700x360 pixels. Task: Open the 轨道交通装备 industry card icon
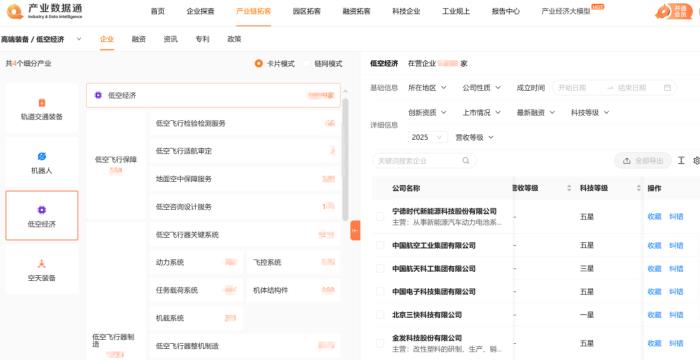[42, 103]
